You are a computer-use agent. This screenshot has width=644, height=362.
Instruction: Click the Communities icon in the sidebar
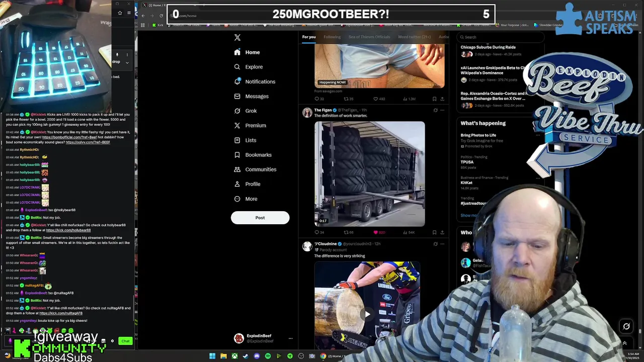point(237,169)
